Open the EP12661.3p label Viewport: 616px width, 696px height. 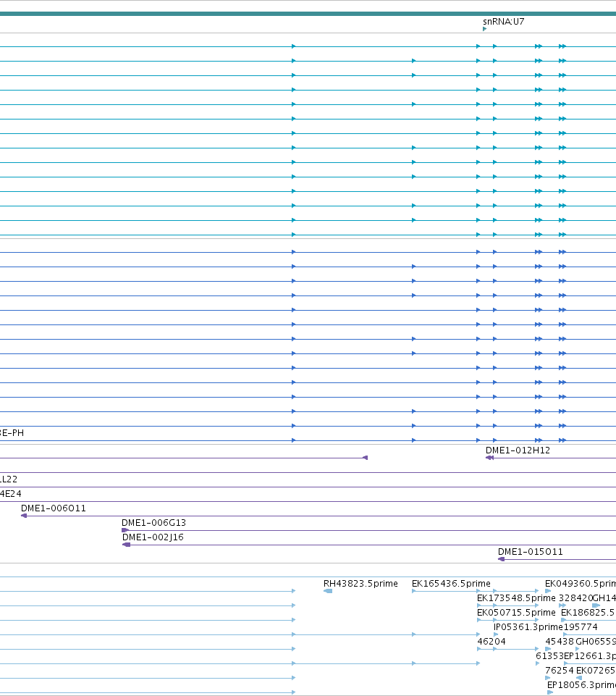(x=590, y=656)
